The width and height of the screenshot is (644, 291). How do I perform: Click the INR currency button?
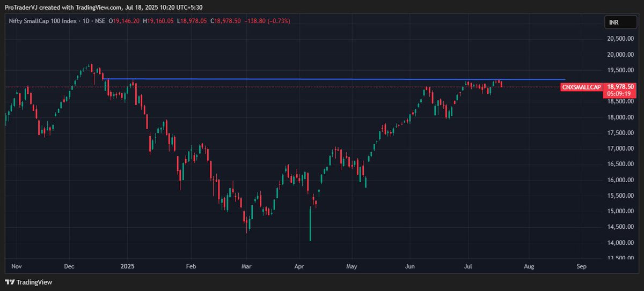620,22
